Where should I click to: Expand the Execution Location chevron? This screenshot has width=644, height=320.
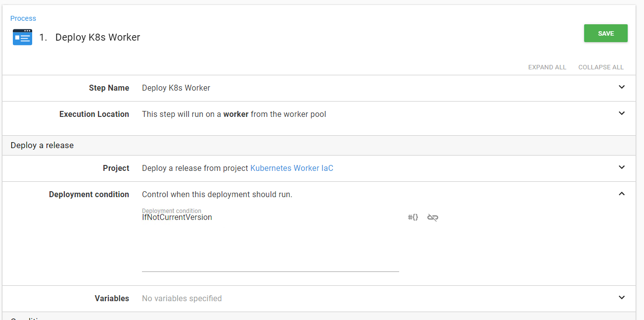[622, 113]
